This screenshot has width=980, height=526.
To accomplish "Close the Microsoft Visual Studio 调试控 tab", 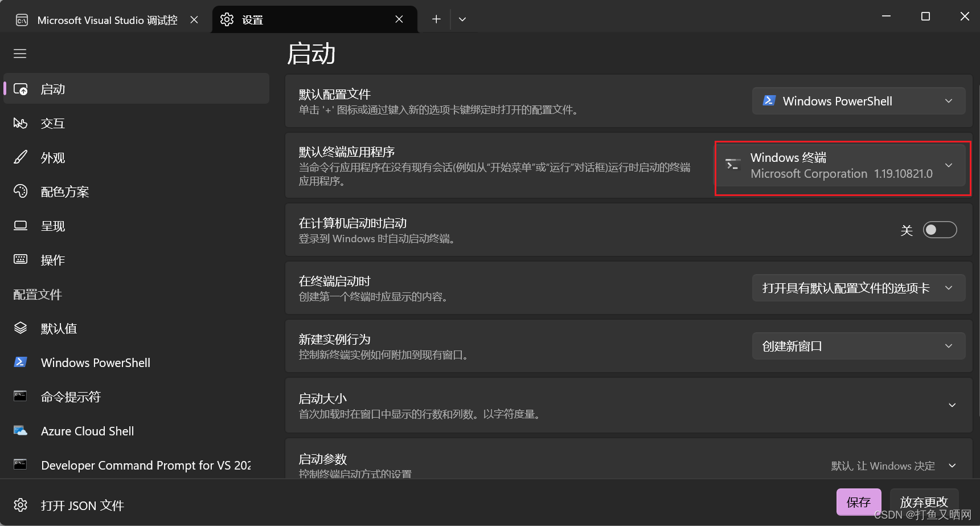I will point(194,19).
